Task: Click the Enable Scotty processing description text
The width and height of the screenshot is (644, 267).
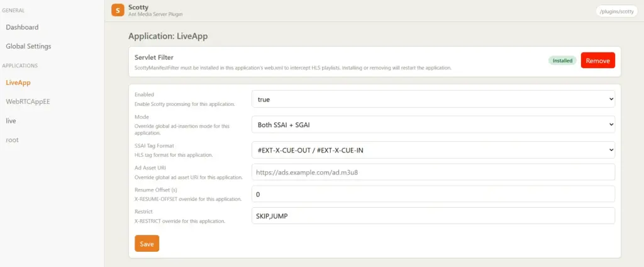Action: click(184, 105)
